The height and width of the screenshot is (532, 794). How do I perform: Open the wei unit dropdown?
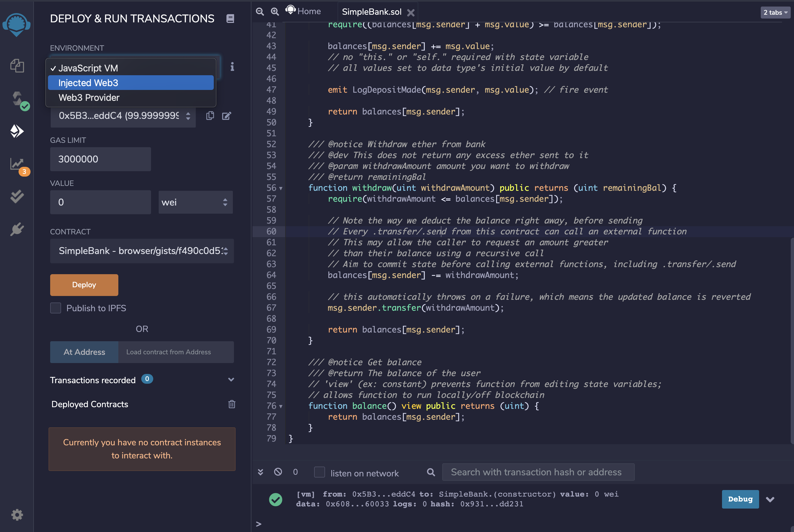[x=195, y=202]
